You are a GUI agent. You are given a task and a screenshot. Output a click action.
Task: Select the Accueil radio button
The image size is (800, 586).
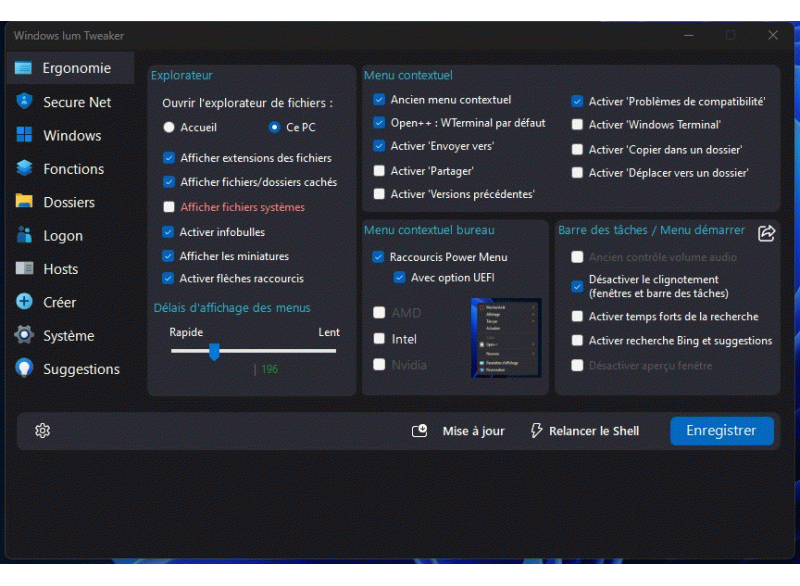pos(169,127)
